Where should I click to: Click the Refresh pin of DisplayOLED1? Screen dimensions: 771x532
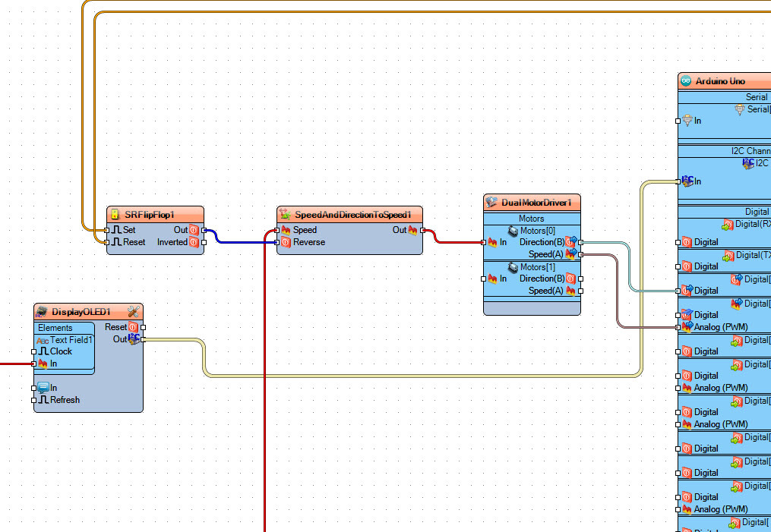click(x=33, y=401)
